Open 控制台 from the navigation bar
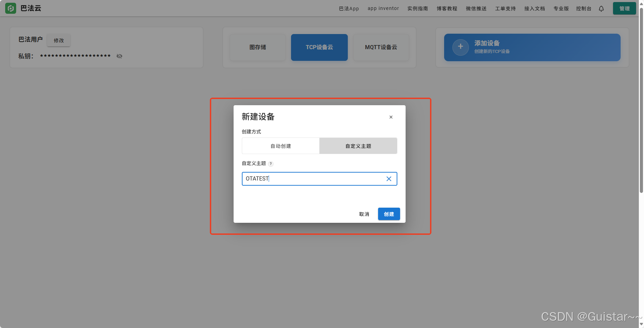The width and height of the screenshot is (644, 328). pos(583,8)
